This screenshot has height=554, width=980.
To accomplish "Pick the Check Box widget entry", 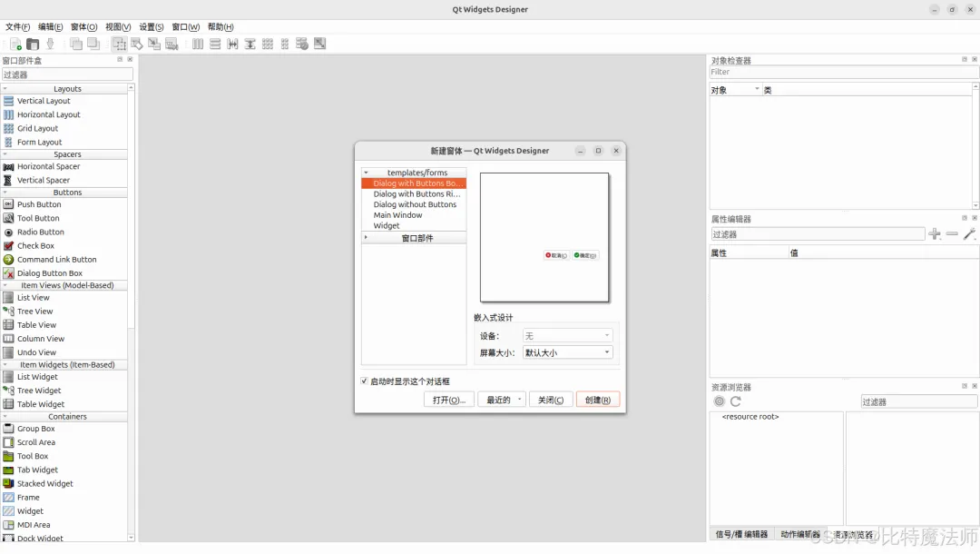I will [35, 246].
